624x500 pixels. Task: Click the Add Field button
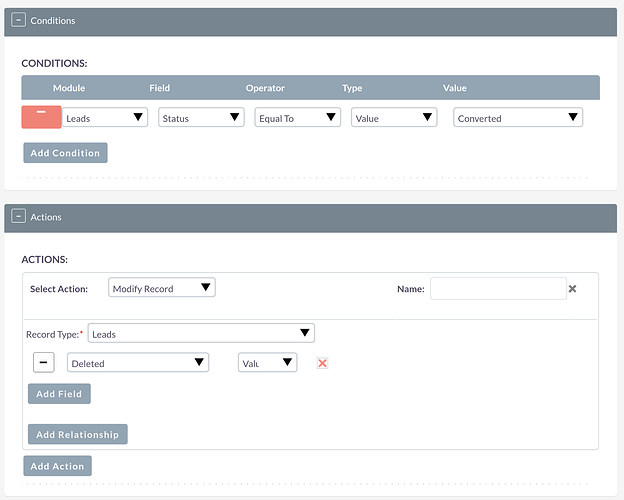pos(59,394)
